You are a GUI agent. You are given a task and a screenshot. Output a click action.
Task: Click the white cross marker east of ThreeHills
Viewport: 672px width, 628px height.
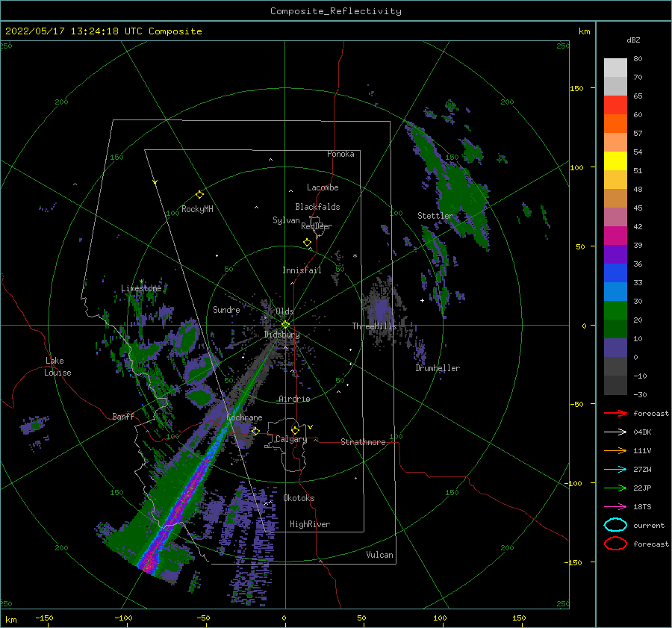click(422, 300)
